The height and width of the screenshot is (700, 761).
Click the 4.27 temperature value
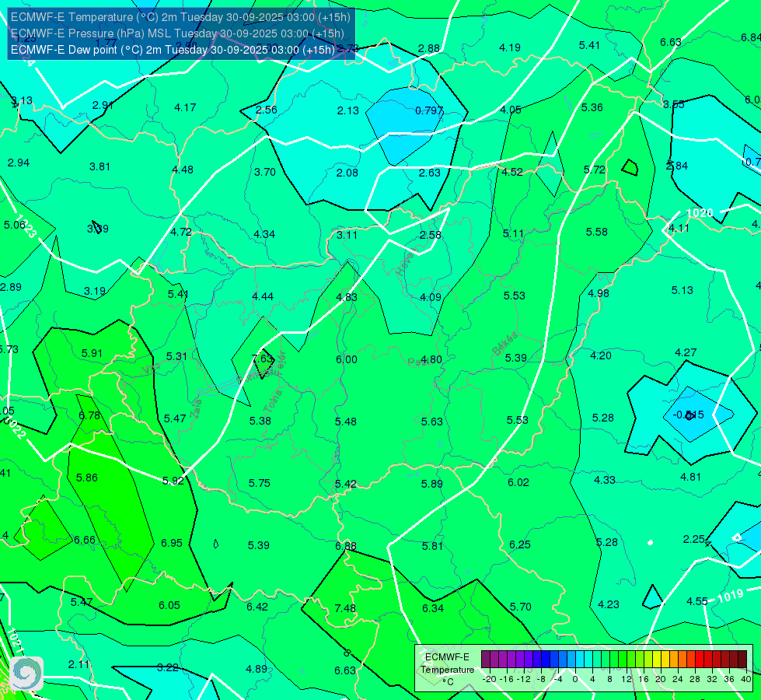(686, 352)
